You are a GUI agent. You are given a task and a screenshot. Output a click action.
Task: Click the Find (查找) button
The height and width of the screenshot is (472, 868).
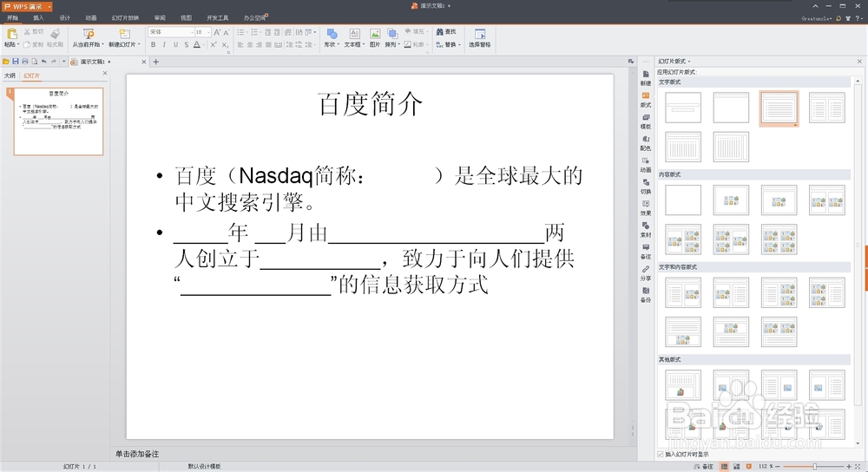446,31
